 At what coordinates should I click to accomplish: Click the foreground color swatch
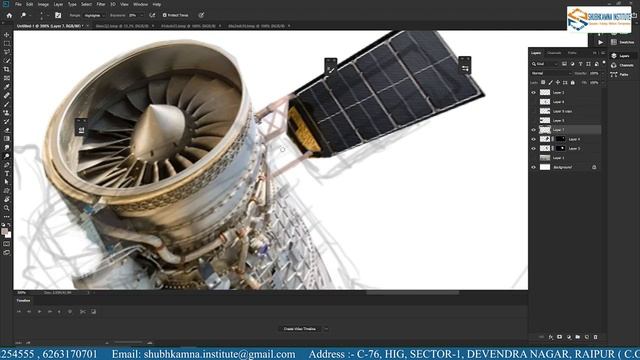(4, 232)
